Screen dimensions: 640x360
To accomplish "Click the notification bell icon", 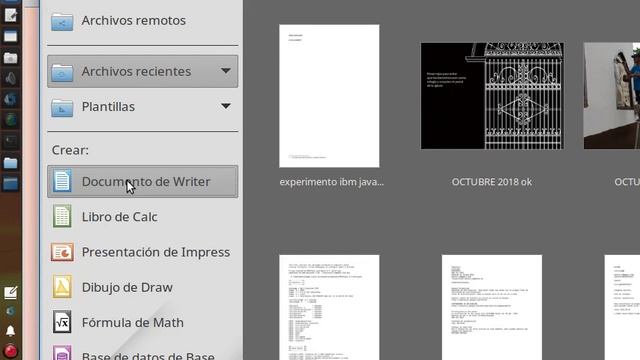I will coord(11,331).
